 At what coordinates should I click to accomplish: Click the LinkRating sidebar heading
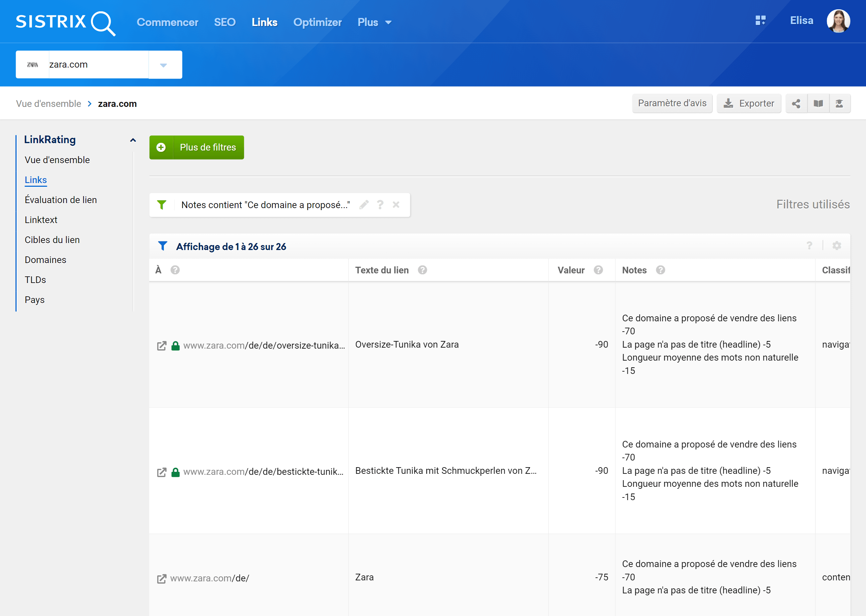50,140
